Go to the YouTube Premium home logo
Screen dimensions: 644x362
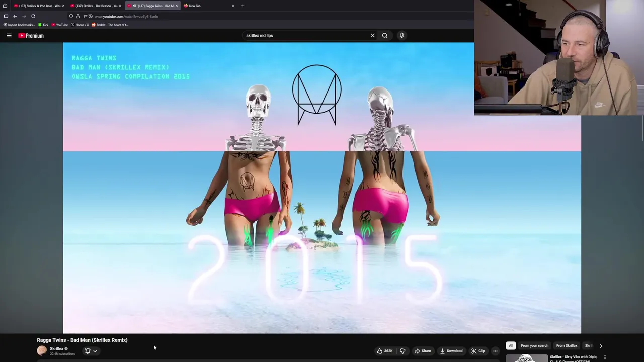(x=31, y=36)
